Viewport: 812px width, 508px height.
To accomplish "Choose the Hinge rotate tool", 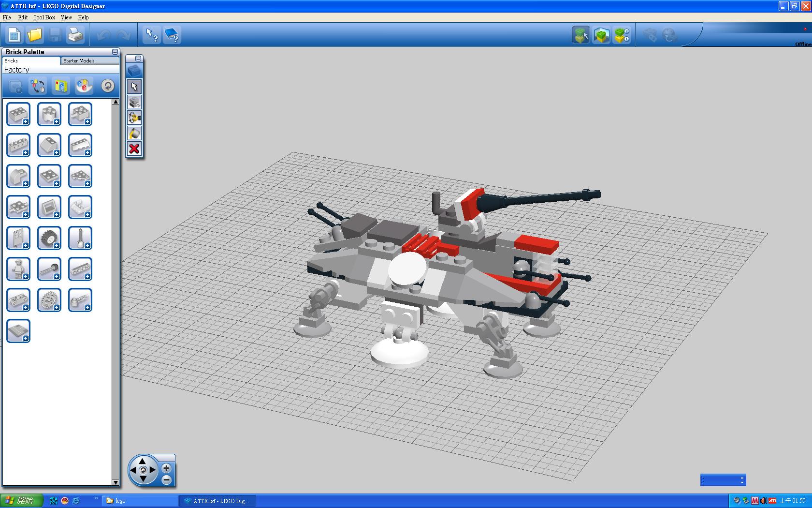I will coord(134,118).
